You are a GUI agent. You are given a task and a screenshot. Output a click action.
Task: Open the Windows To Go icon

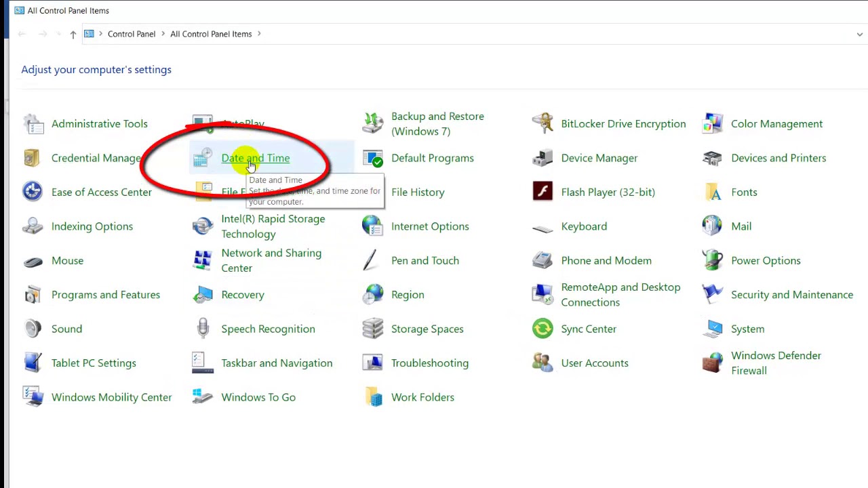203,397
